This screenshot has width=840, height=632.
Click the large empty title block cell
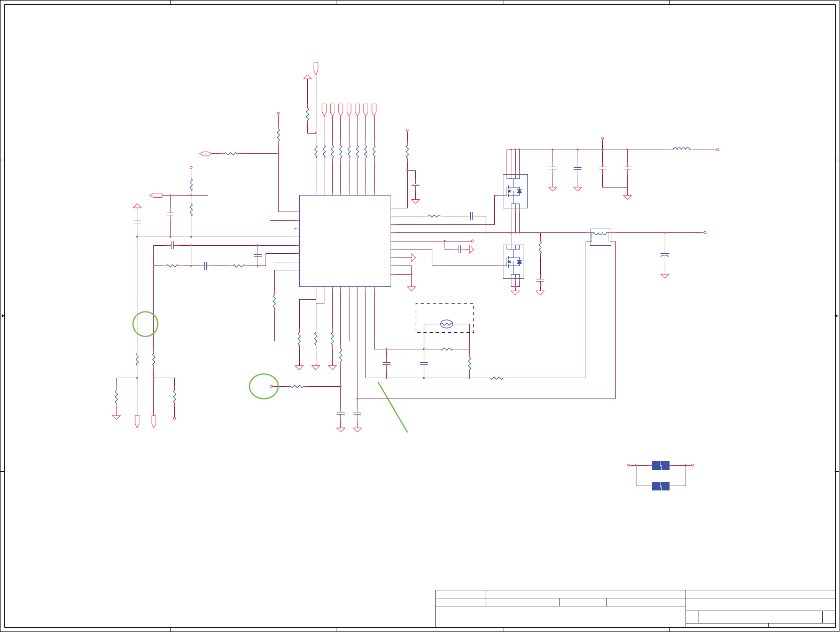pyautogui.click(x=561, y=617)
